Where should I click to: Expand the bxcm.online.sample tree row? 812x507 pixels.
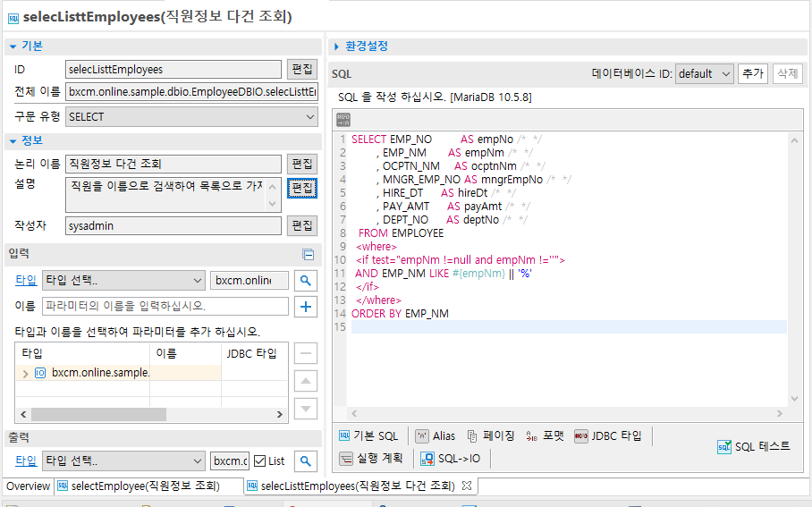coord(25,373)
